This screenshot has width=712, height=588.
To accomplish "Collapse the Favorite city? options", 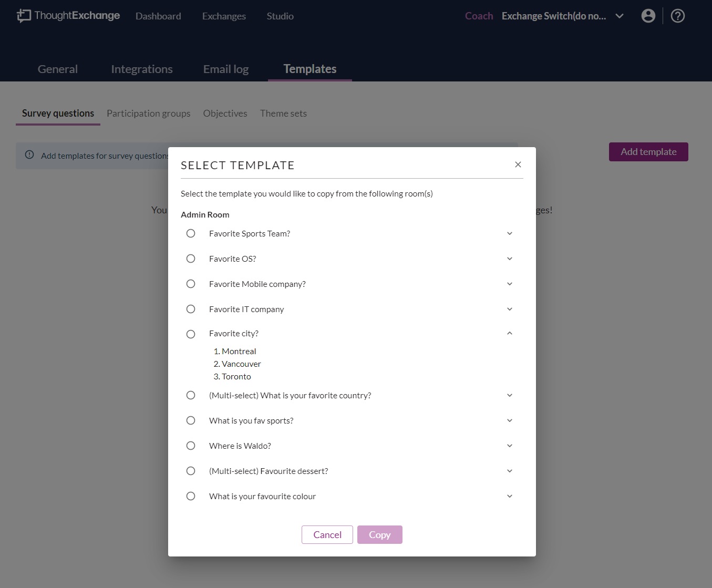I will click(510, 333).
